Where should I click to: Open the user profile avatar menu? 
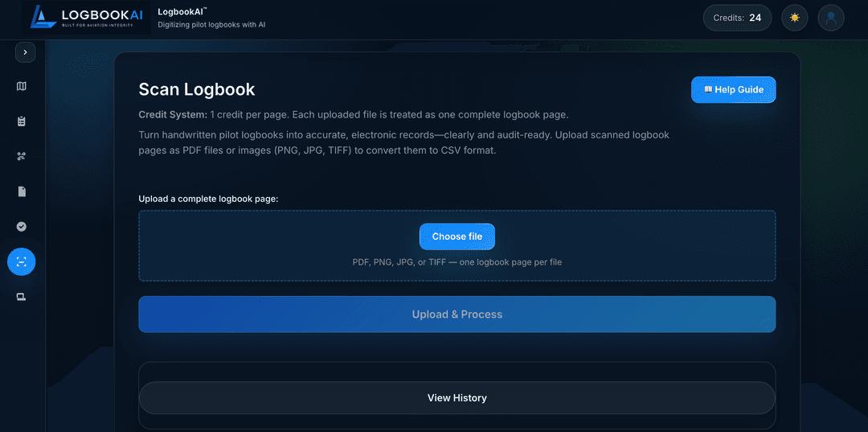(x=831, y=18)
